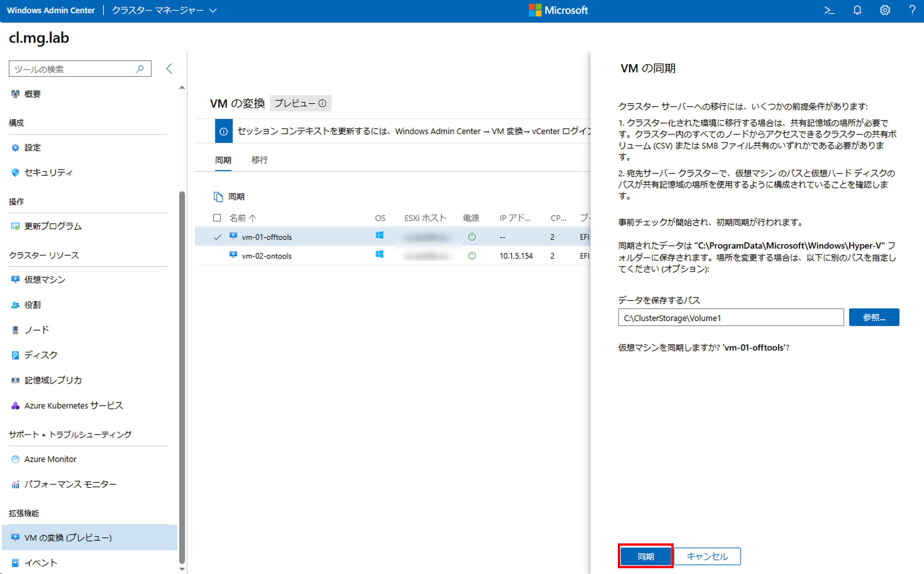Open the settings gear in header
This screenshot has height=574, width=924.
(x=885, y=10)
